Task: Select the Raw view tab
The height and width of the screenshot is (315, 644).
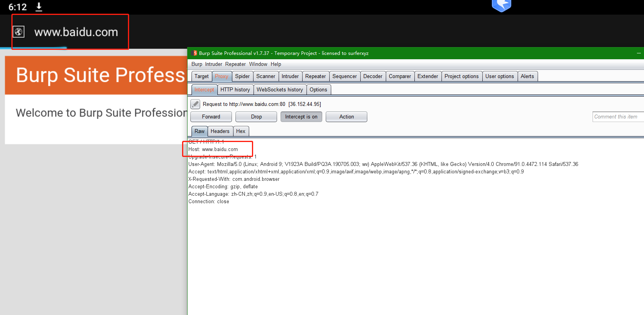Action: 199,131
